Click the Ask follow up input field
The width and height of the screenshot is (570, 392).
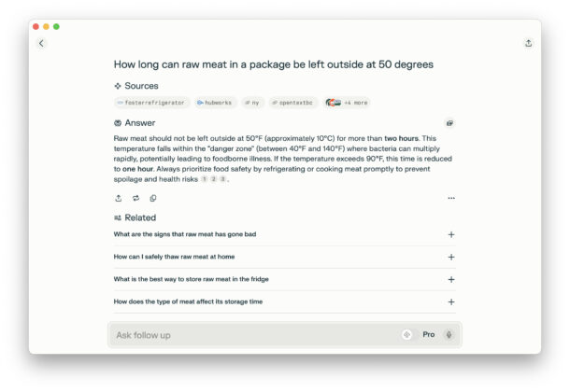pos(252,335)
